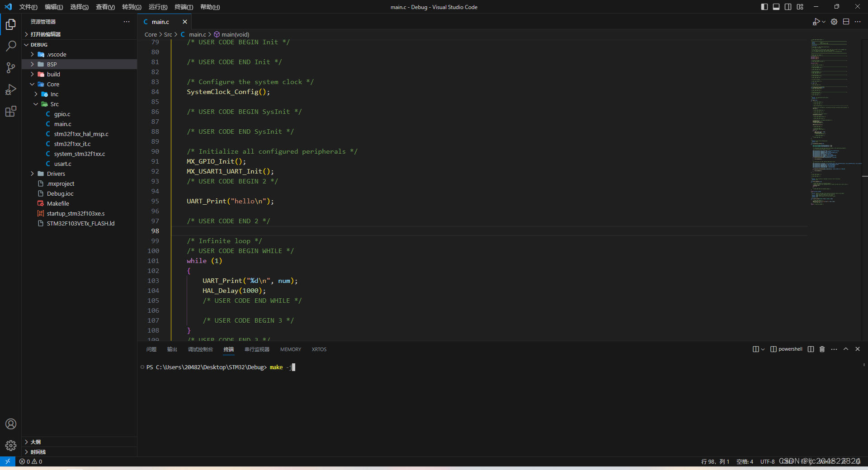The width and height of the screenshot is (868, 470).
Task: Switch to the 问题 panel tab
Action: [x=151, y=349]
